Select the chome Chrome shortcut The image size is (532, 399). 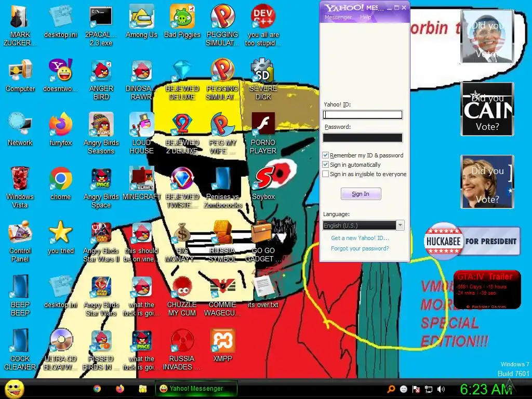pos(61,183)
